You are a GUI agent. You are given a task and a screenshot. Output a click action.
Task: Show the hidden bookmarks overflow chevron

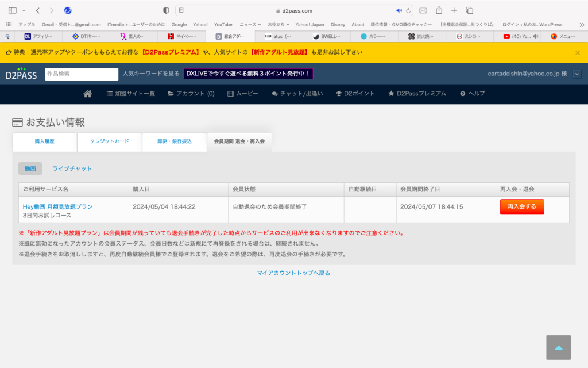click(581, 25)
